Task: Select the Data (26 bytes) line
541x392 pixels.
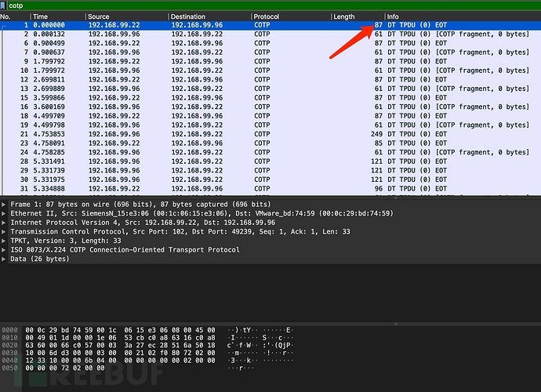Action: click(39, 259)
